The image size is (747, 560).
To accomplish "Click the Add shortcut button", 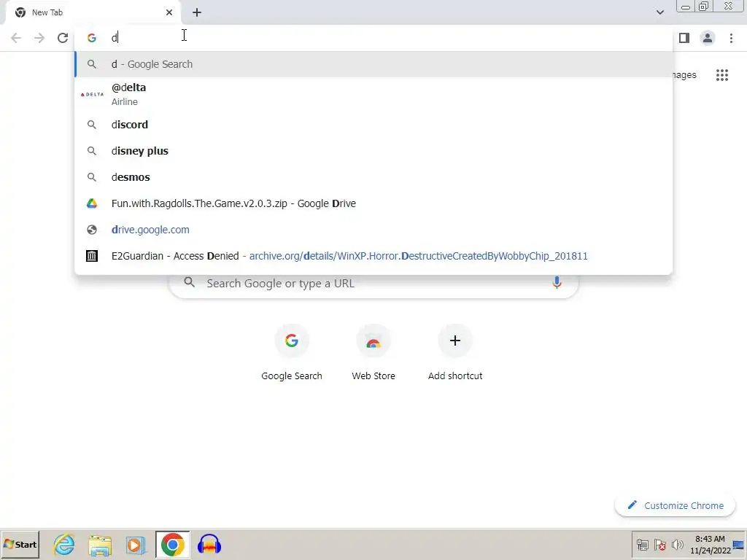I will click(455, 352).
